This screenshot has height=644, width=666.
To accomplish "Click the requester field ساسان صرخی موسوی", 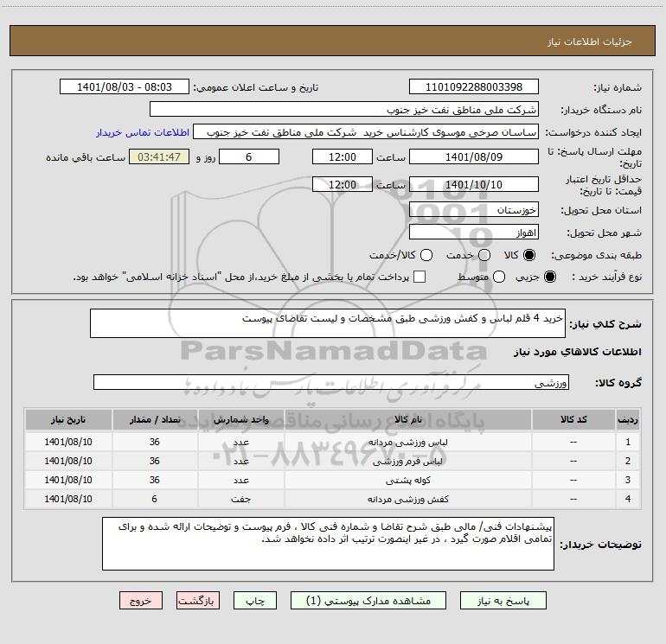I will (366, 132).
